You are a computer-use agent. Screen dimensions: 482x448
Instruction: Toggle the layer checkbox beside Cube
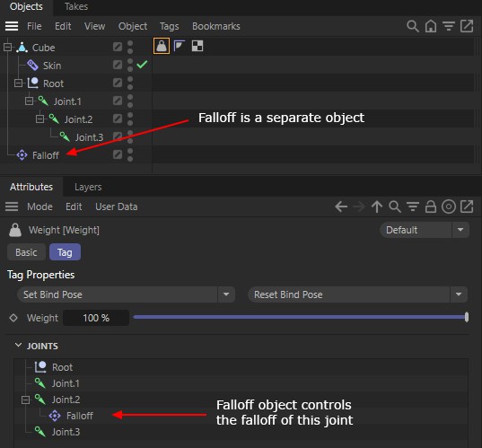(x=118, y=47)
